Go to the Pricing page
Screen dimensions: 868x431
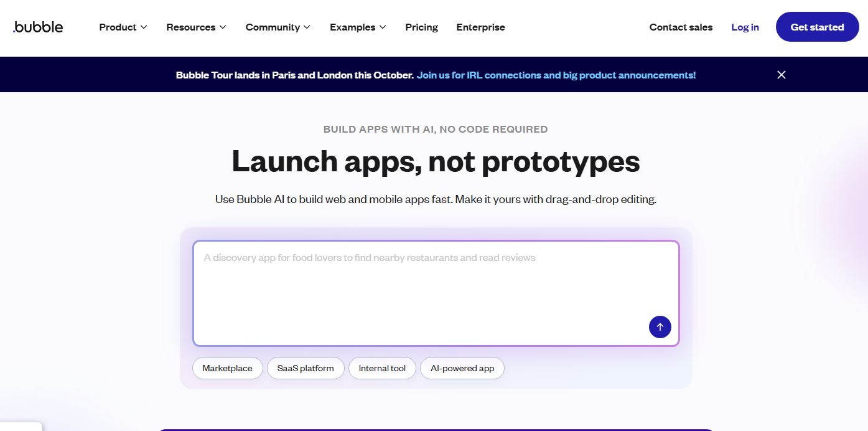(x=421, y=27)
